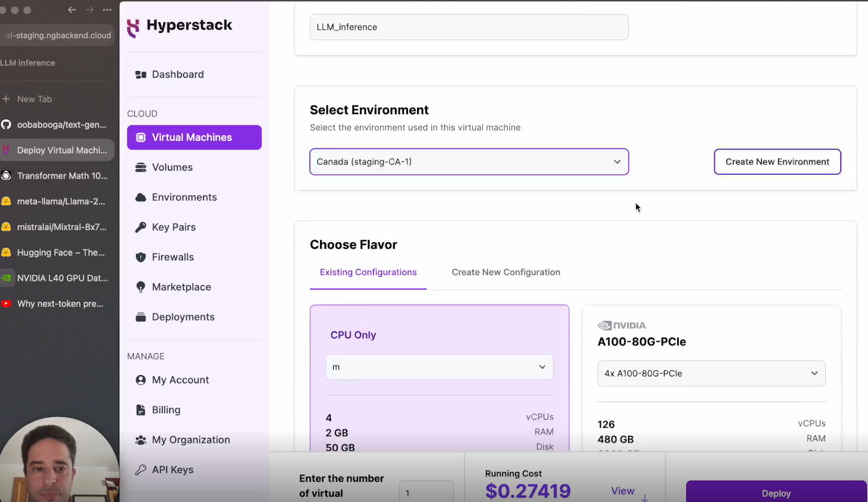868x502 pixels.
Task: Expand the Canada (staging-CA-1) environment dropdown
Action: tap(469, 162)
